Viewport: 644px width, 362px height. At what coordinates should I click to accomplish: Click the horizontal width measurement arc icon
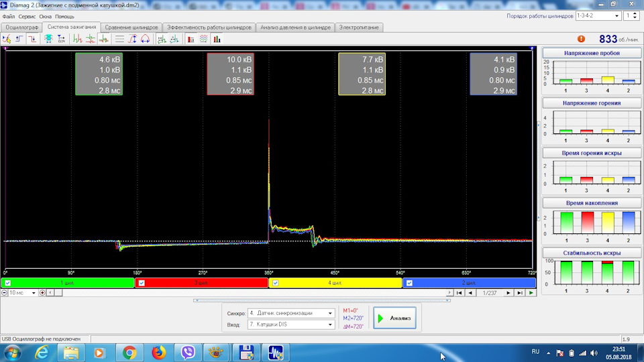pos(146,39)
